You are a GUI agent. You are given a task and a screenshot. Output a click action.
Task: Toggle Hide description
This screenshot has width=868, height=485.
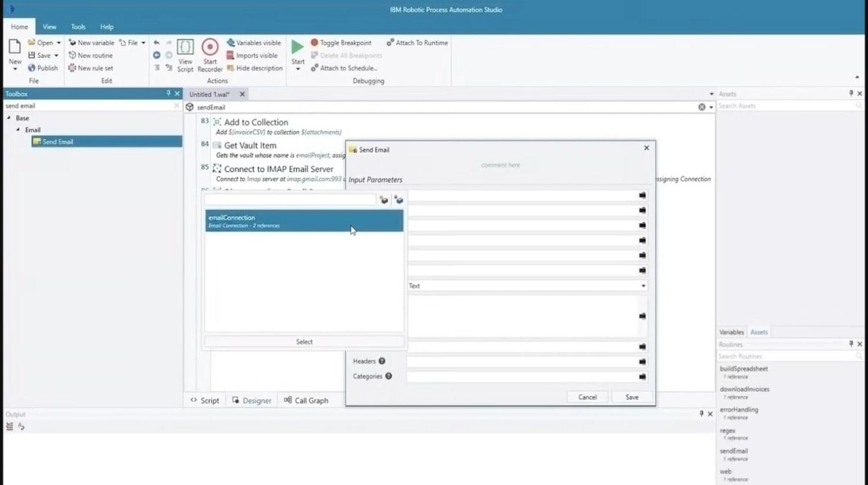click(x=255, y=68)
